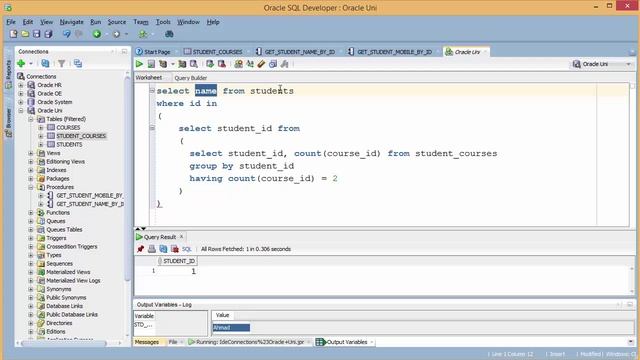Click the Ahmad value field in Output Variables
640x360 pixels.
click(x=231, y=327)
